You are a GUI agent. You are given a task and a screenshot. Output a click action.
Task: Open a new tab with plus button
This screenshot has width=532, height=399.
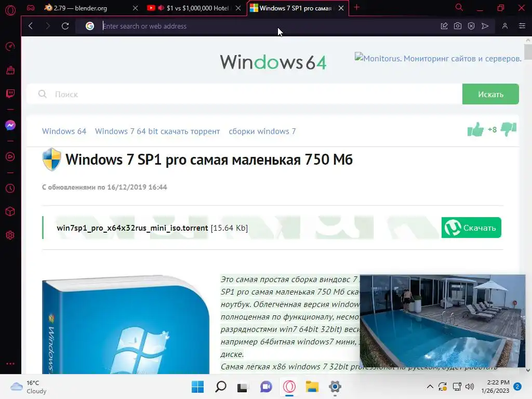pos(356,7)
